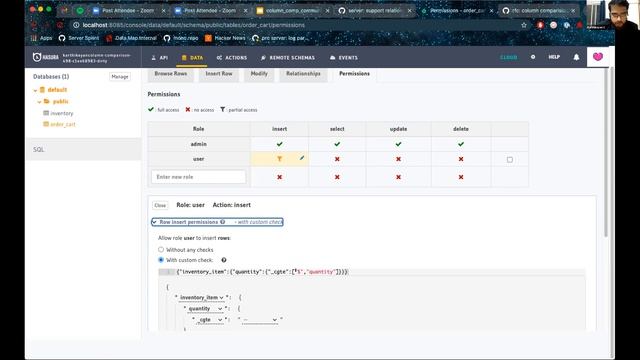Switch to the API section
This screenshot has width=640, height=360.
pyautogui.click(x=160, y=58)
